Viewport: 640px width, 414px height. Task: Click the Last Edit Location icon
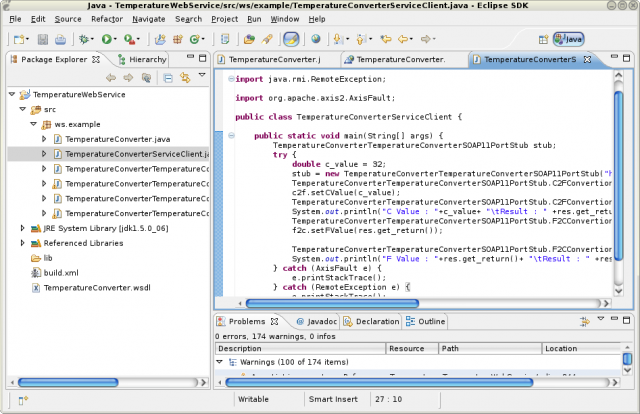[x=386, y=39]
